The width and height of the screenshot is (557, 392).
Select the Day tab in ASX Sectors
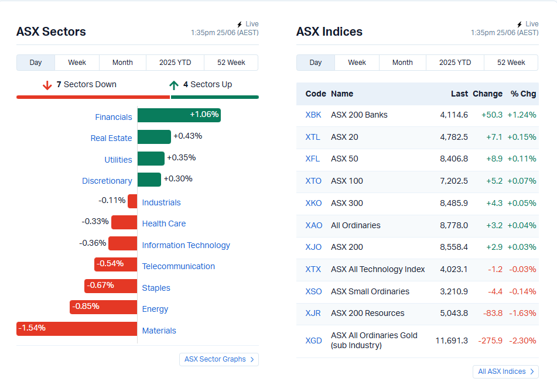[x=36, y=63]
